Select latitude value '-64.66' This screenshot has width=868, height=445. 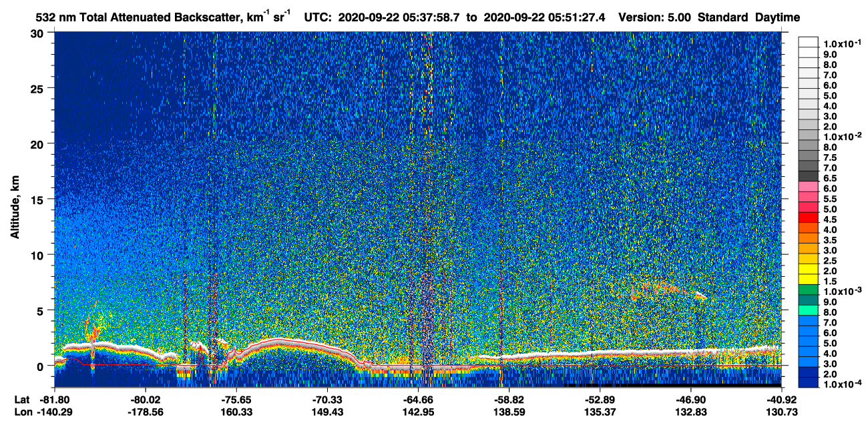pos(419,400)
